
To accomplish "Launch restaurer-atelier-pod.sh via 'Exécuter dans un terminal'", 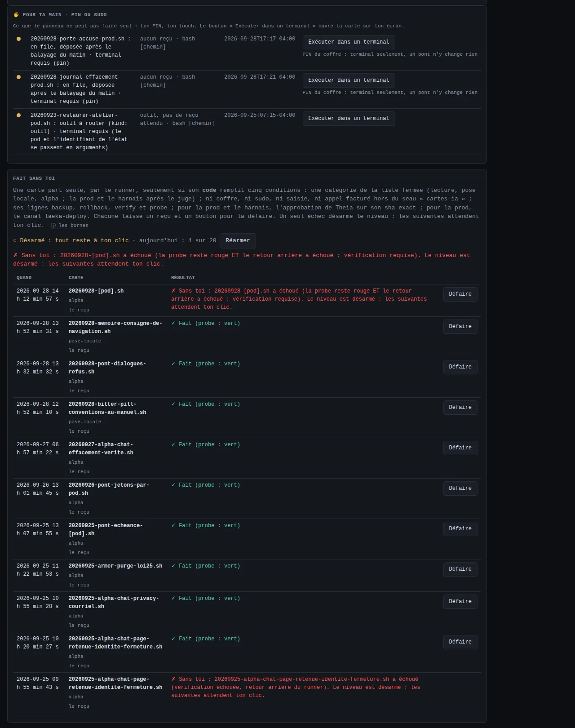I will [x=349, y=119].
